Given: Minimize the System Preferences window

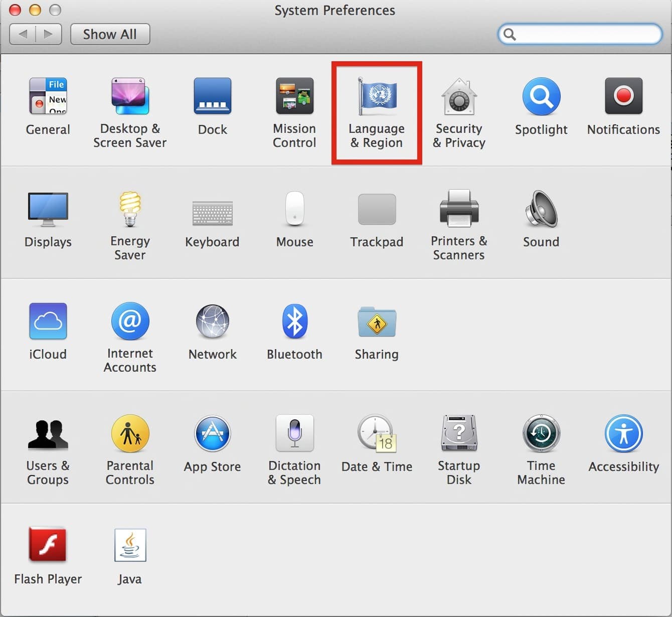Looking at the screenshot, I should [x=35, y=10].
